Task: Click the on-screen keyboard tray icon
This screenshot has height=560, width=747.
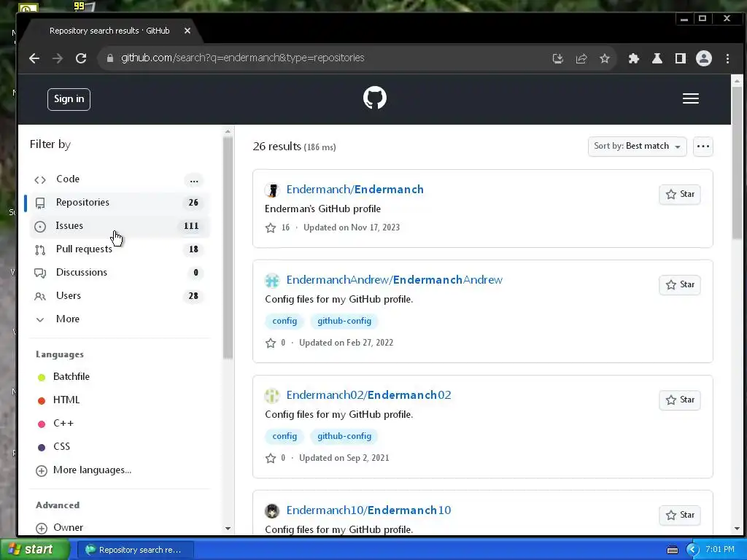Action: [672, 550]
